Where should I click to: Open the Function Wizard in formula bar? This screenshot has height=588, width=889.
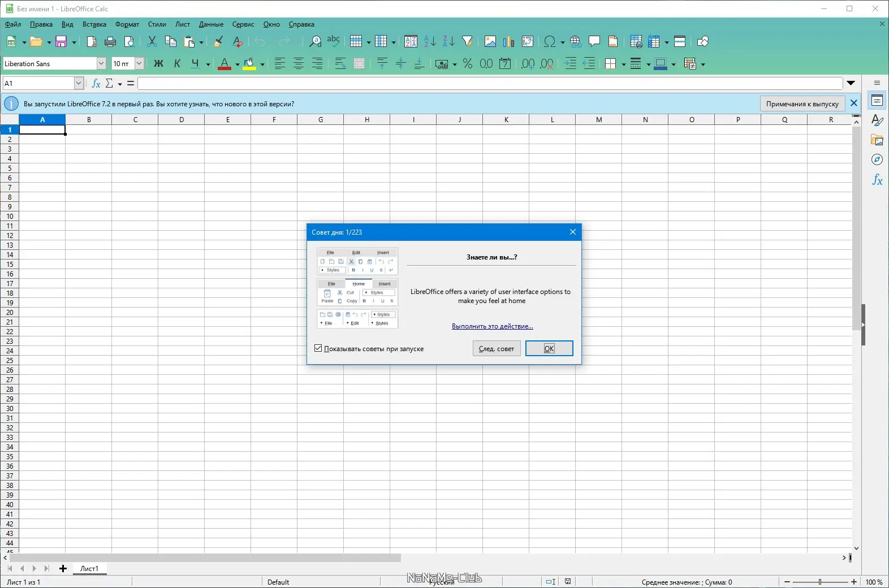(x=96, y=84)
